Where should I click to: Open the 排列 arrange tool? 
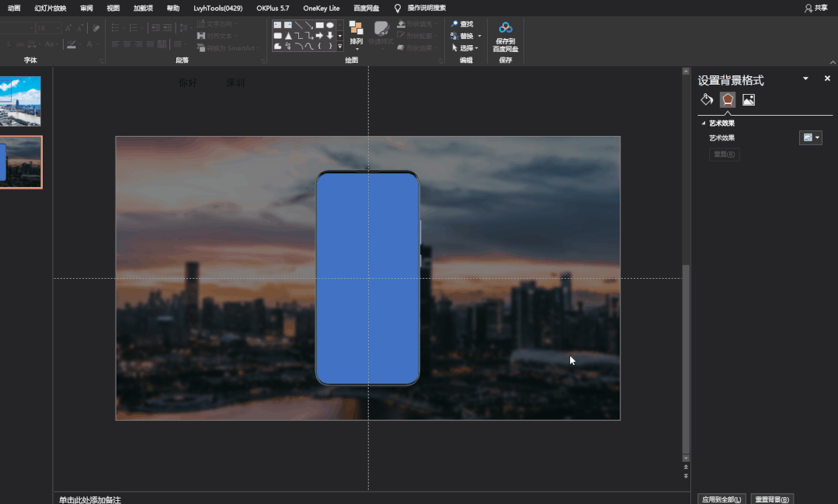[356, 35]
